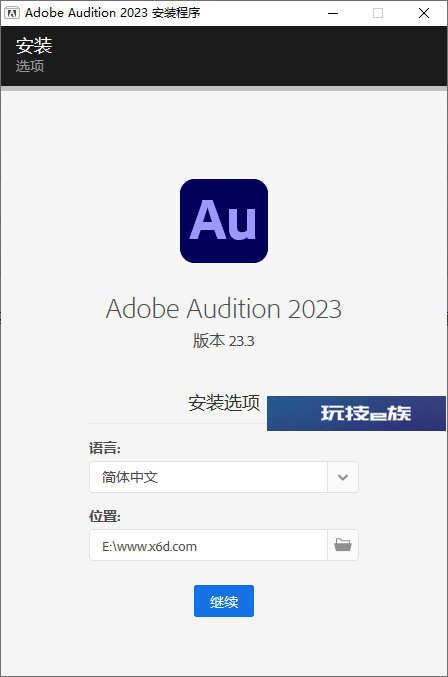Open the folder browse icon for location
Viewport: 448px width, 677px height.
point(343,545)
